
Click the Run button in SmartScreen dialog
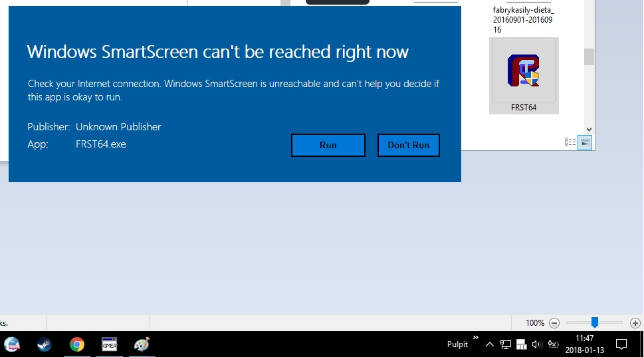[x=328, y=145]
